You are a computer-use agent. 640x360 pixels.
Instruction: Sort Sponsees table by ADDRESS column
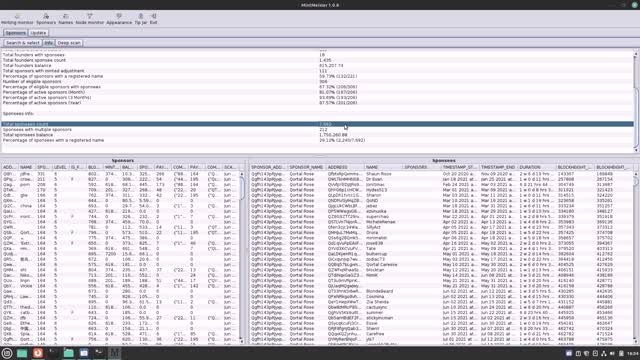click(x=344, y=167)
